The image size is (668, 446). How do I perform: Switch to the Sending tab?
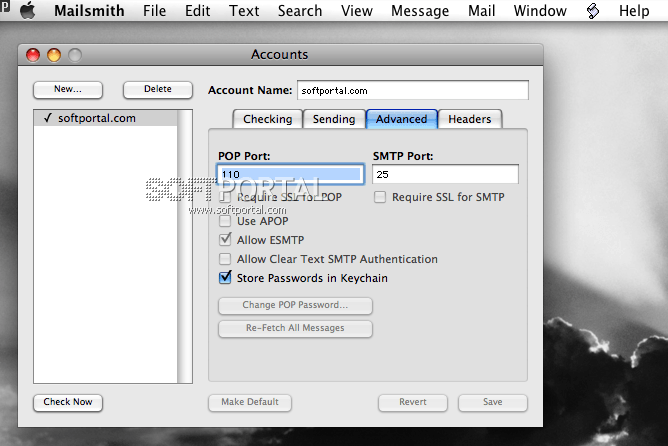click(x=334, y=119)
